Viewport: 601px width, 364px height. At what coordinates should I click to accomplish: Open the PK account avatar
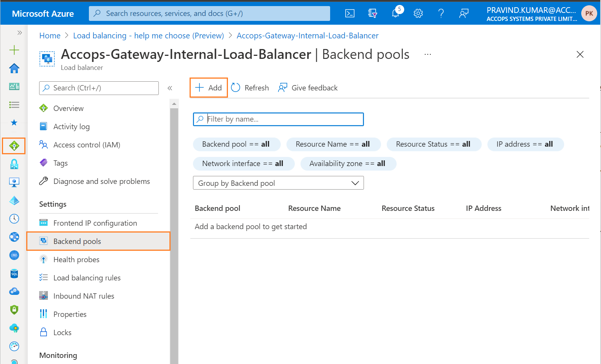(589, 13)
